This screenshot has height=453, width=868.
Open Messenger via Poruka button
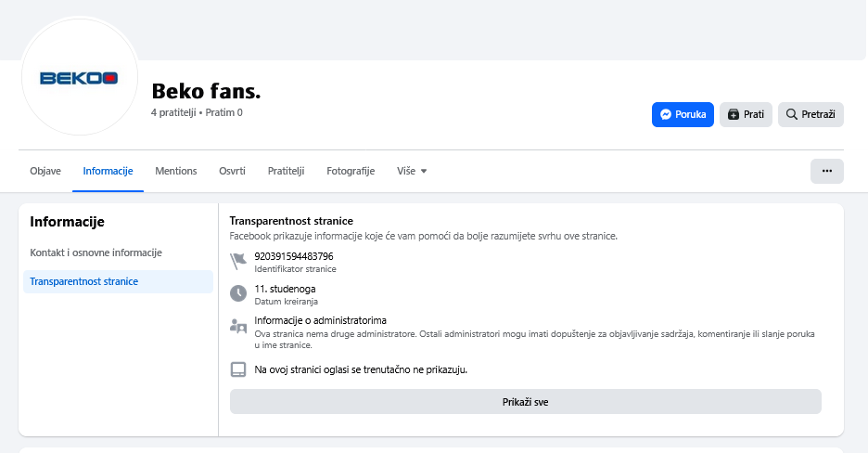point(683,114)
